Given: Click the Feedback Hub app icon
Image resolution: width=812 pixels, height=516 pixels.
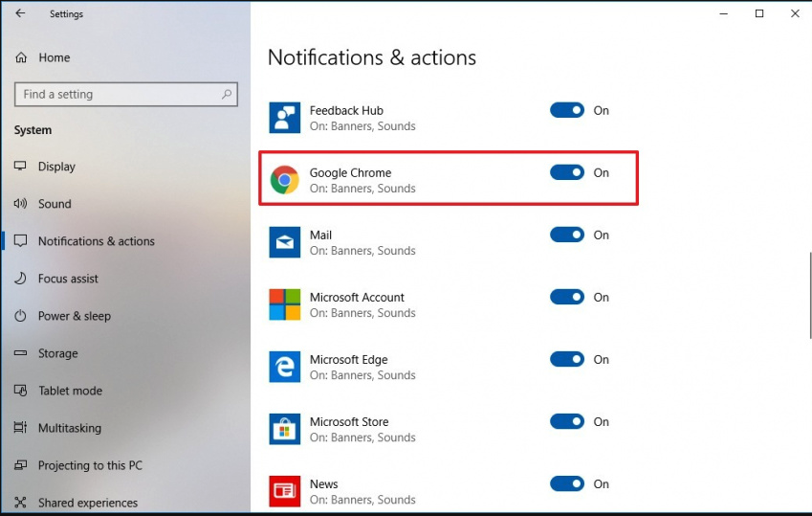Looking at the screenshot, I should pos(284,117).
